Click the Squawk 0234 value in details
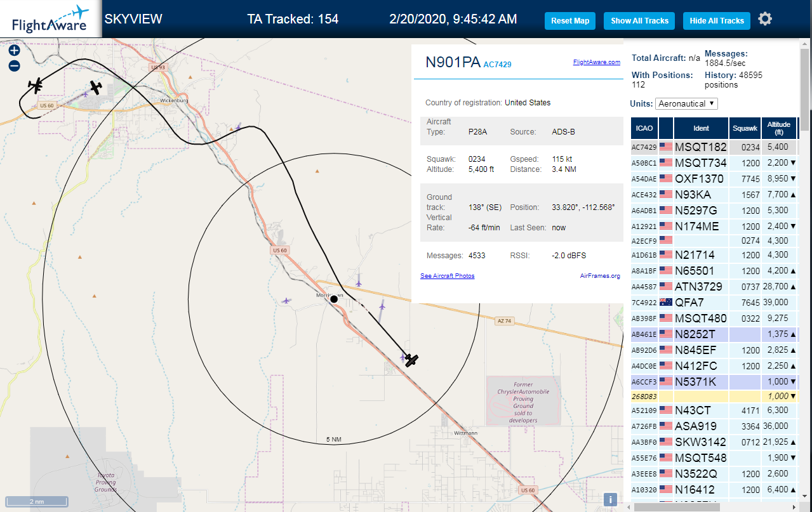 477,159
